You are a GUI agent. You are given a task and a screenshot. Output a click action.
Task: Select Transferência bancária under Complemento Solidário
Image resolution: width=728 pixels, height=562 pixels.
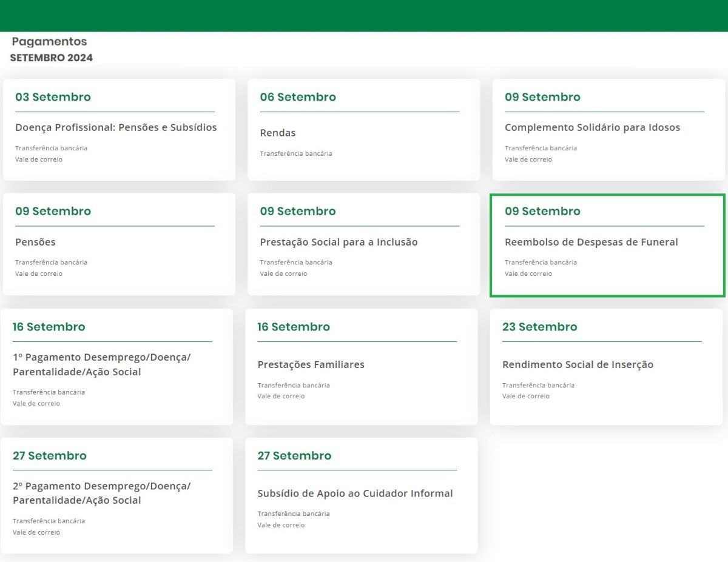coord(541,148)
